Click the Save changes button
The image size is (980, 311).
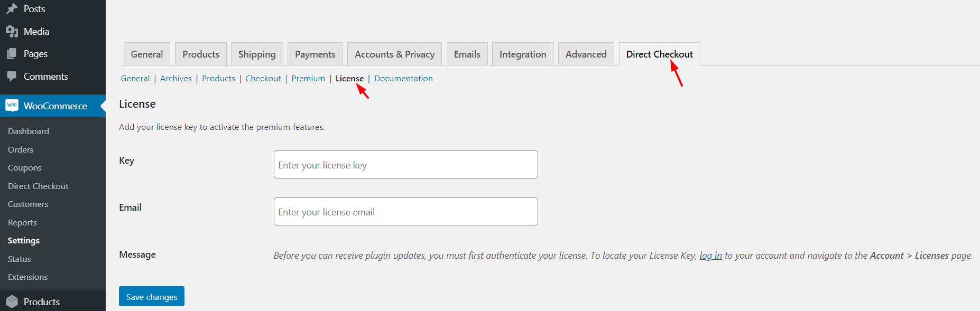[x=152, y=296]
